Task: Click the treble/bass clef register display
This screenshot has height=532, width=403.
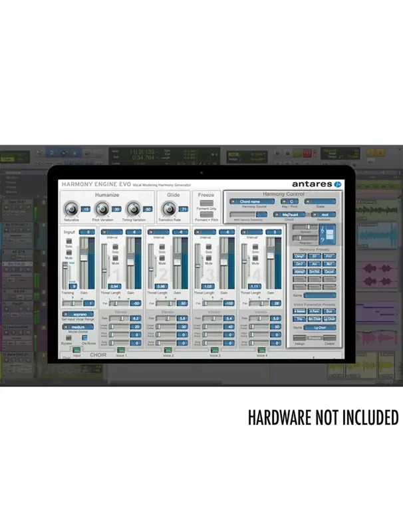Action: tap(327, 235)
